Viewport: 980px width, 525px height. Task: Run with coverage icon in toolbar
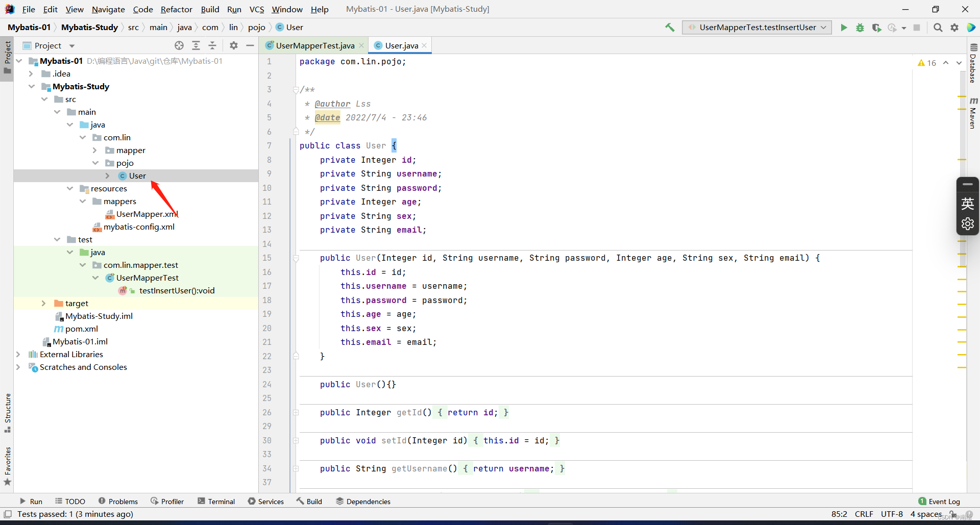click(x=876, y=28)
